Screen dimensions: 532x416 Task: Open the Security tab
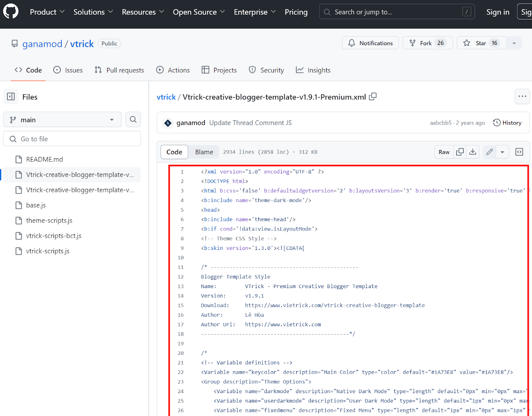pos(266,70)
